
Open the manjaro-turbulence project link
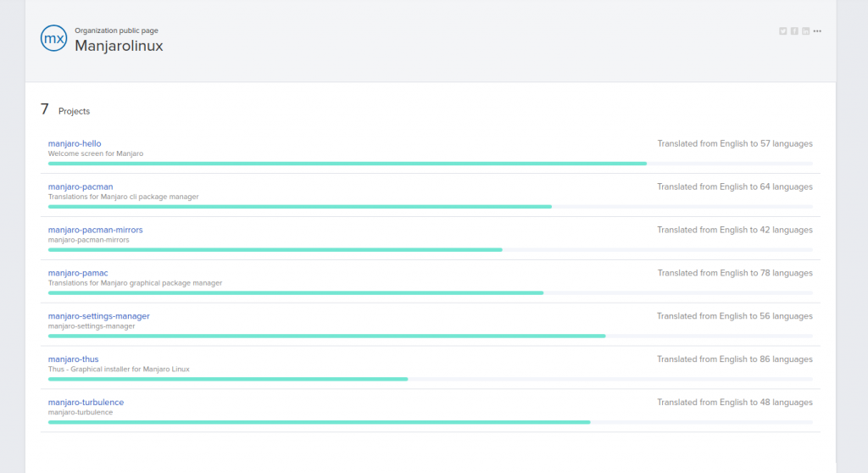tap(86, 403)
